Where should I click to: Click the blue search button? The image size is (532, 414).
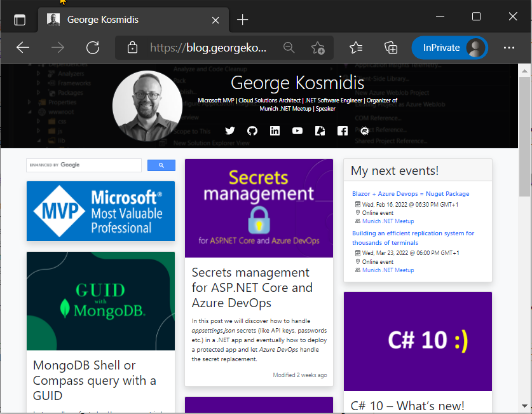(x=161, y=165)
